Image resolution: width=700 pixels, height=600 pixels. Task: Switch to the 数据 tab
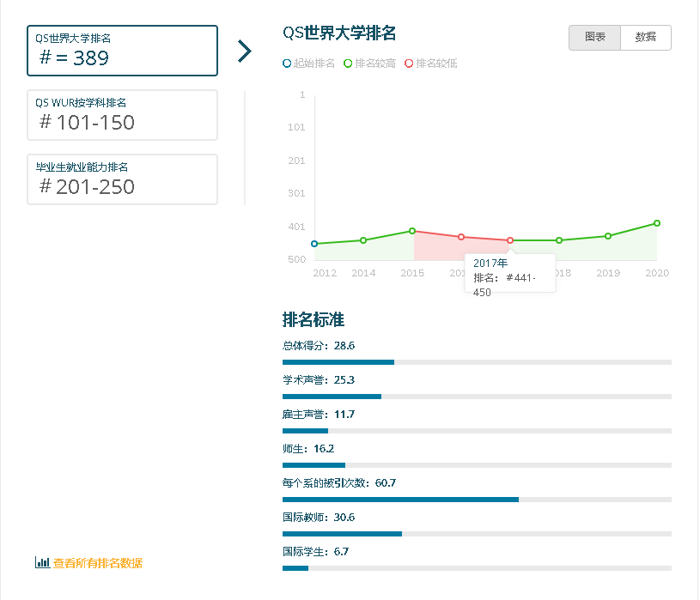coord(645,38)
